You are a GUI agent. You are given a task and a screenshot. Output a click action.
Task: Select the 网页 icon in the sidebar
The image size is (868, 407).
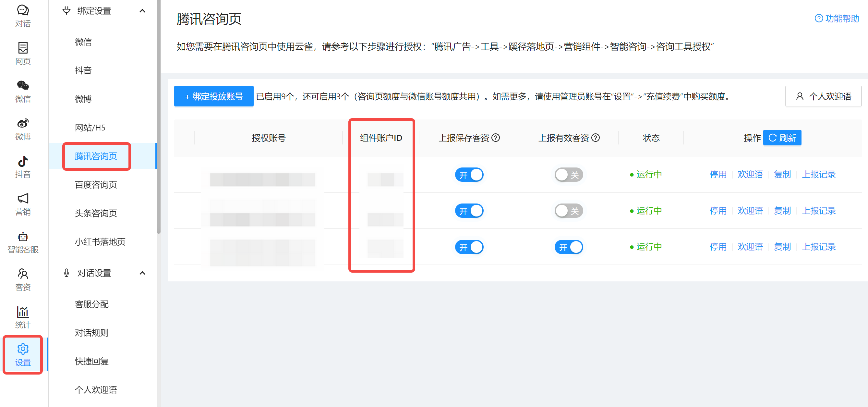[22, 53]
